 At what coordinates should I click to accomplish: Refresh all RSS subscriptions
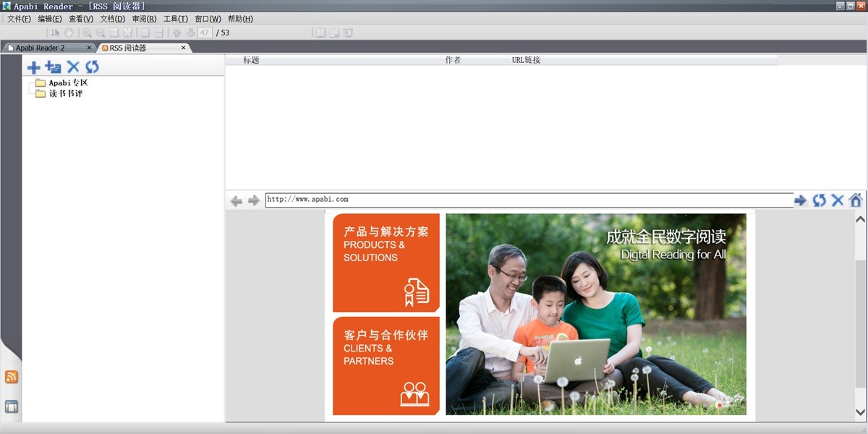pyautogui.click(x=93, y=67)
